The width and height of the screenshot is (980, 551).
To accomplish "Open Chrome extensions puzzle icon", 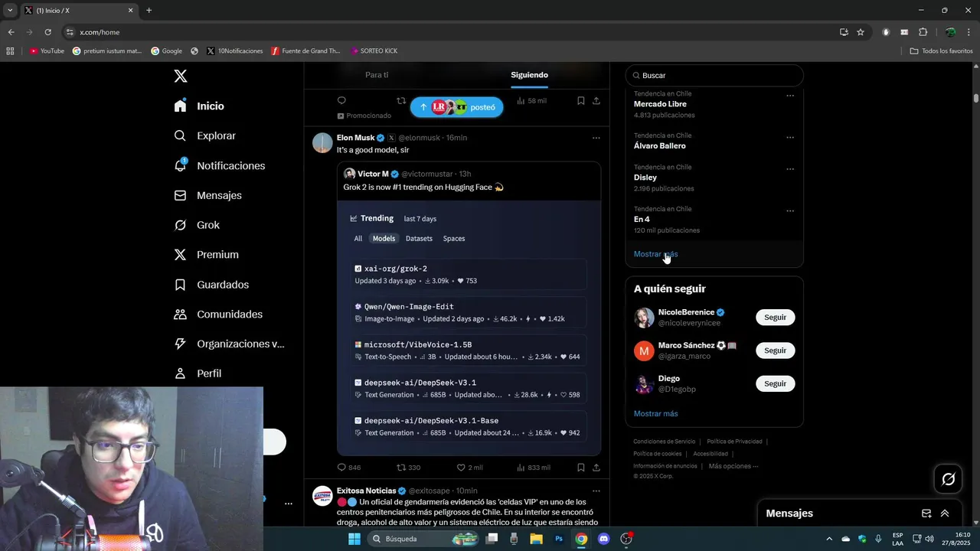I will coord(923,32).
